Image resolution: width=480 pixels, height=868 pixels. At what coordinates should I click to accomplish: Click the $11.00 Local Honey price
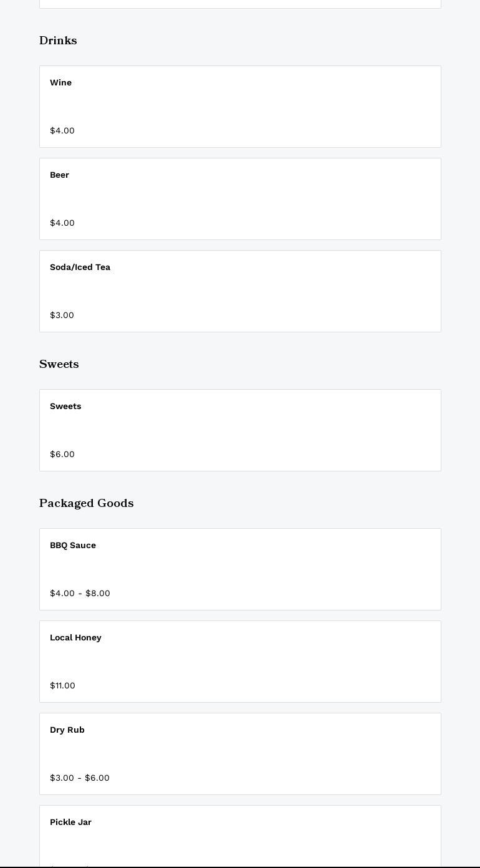62,685
